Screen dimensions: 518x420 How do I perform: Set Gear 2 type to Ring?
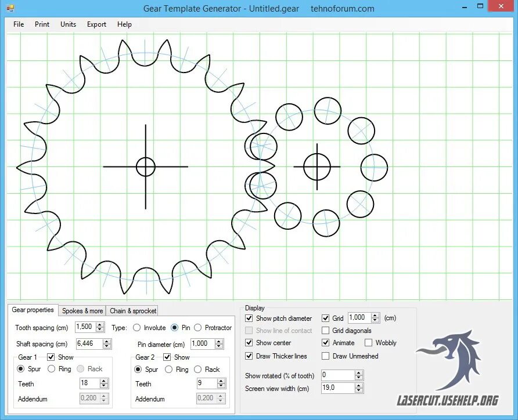(x=169, y=370)
